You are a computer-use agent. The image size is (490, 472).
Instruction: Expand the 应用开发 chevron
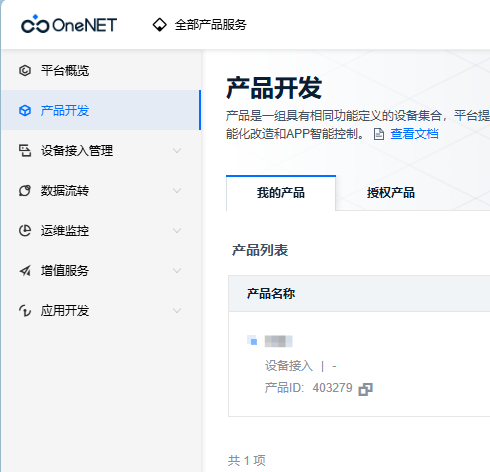pos(177,310)
